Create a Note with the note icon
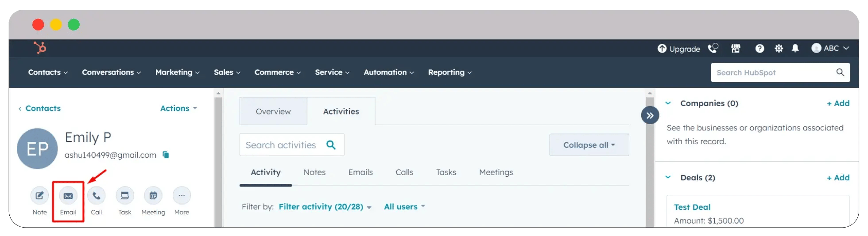 tap(39, 195)
